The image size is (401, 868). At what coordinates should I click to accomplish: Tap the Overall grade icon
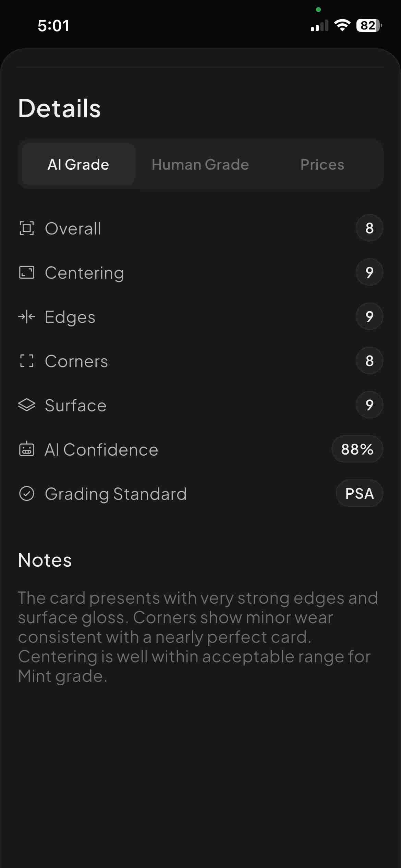[27, 228]
